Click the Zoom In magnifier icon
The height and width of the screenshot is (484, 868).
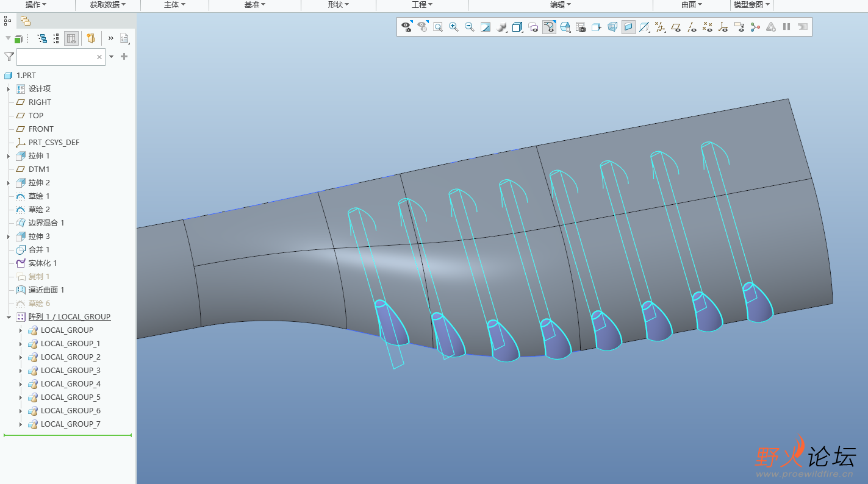click(x=454, y=27)
